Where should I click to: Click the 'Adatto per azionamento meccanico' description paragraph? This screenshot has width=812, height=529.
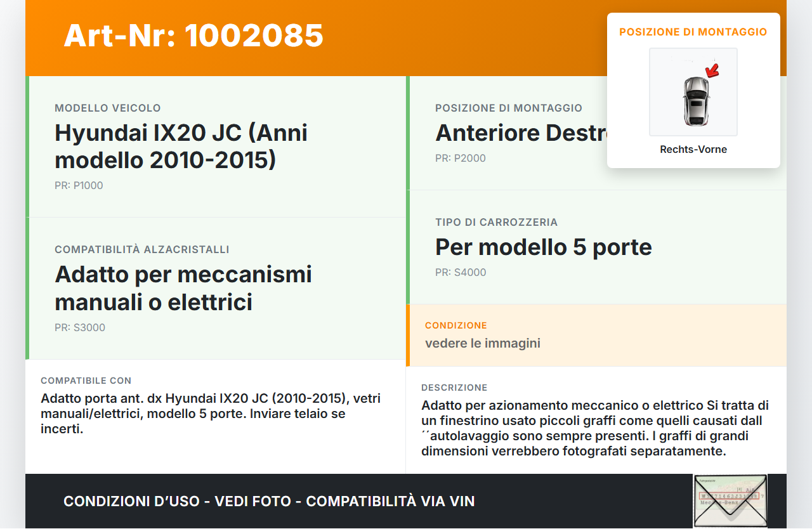(x=595, y=428)
